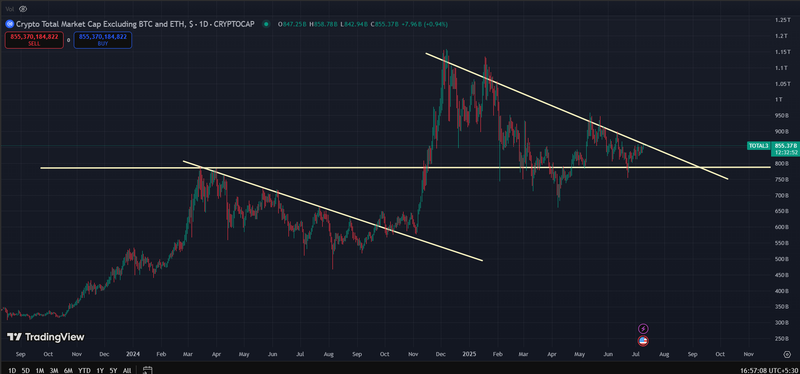Select the 5Y time range
The width and height of the screenshot is (800, 374).
coord(113,370)
